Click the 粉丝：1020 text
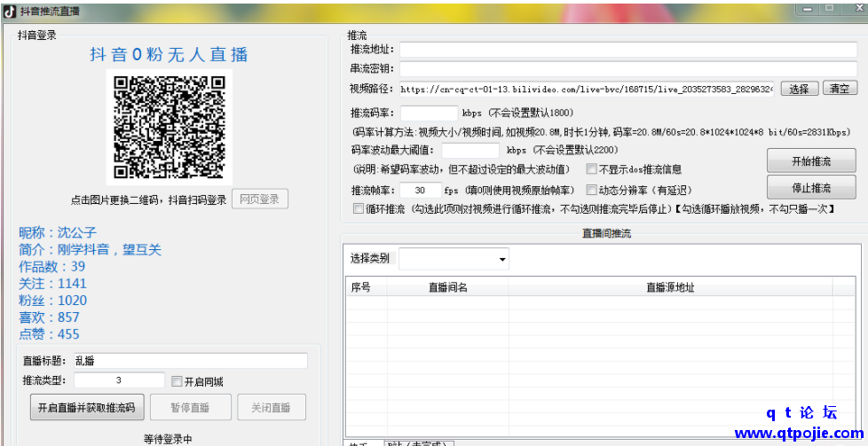Image resolution: width=868 pixels, height=446 pixels. coord(52,301)
